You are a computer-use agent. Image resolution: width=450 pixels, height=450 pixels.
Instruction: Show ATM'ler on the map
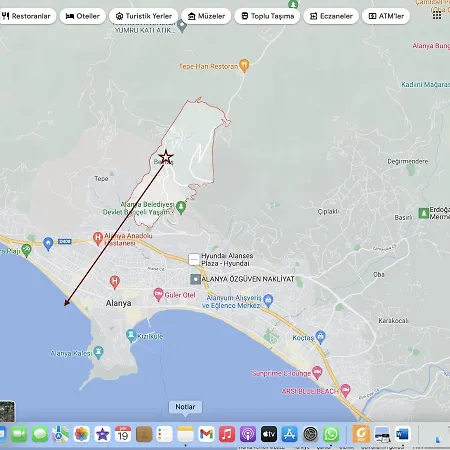coord(386,16)
